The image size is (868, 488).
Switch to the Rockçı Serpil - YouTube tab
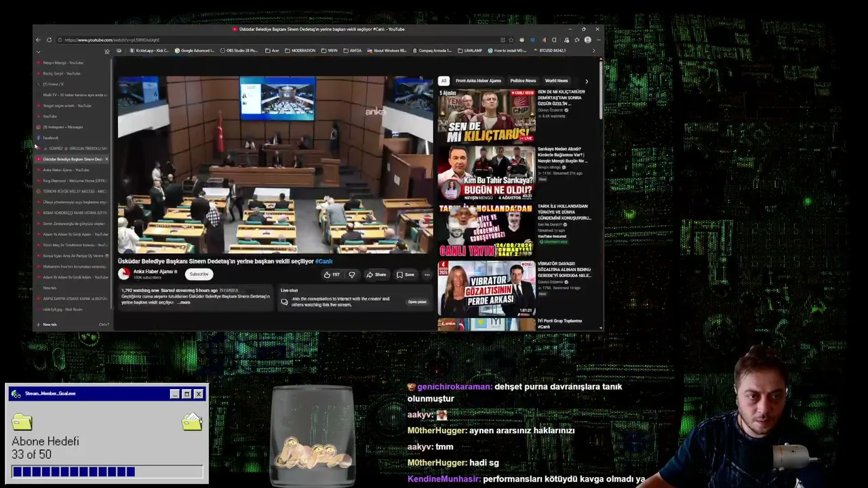coord(73,73)
